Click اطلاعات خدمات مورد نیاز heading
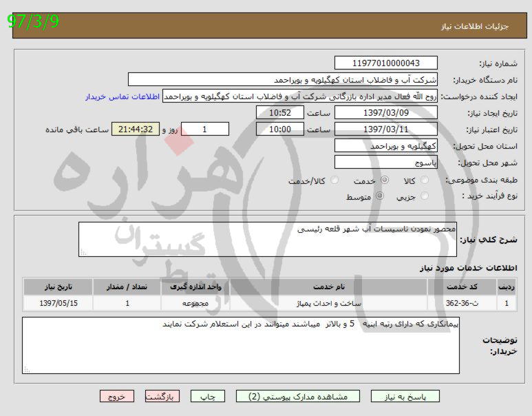Viewport: 532px width, 416px height. tap(468, 268)
